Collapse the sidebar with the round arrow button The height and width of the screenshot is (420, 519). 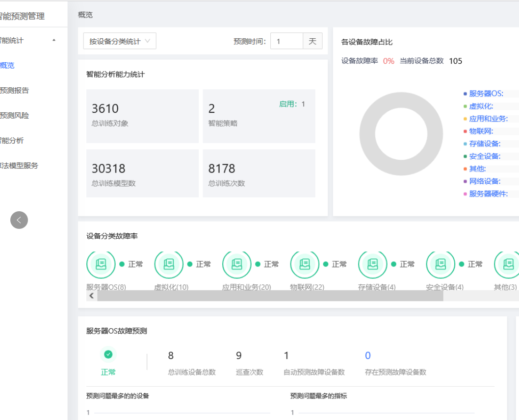pos(19,220)
